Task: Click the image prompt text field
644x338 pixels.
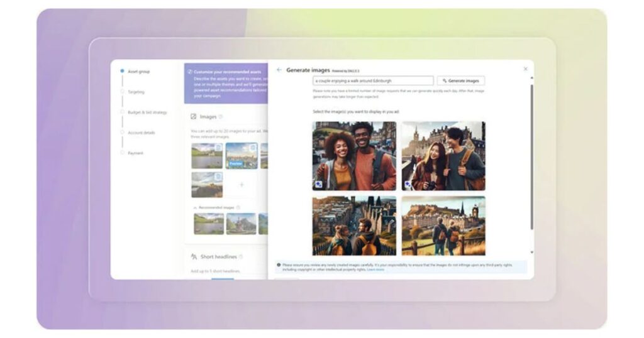Action: coord(373,81)
